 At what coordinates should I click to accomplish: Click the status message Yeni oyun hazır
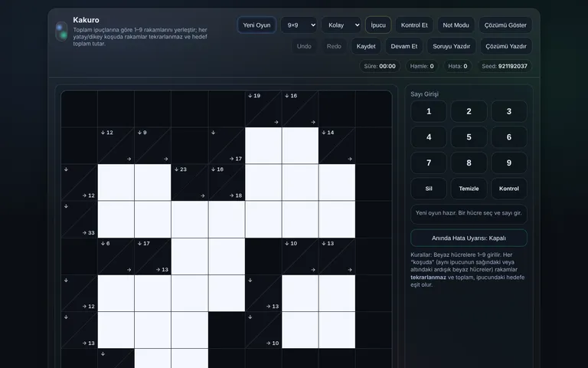tap(469, 213)
